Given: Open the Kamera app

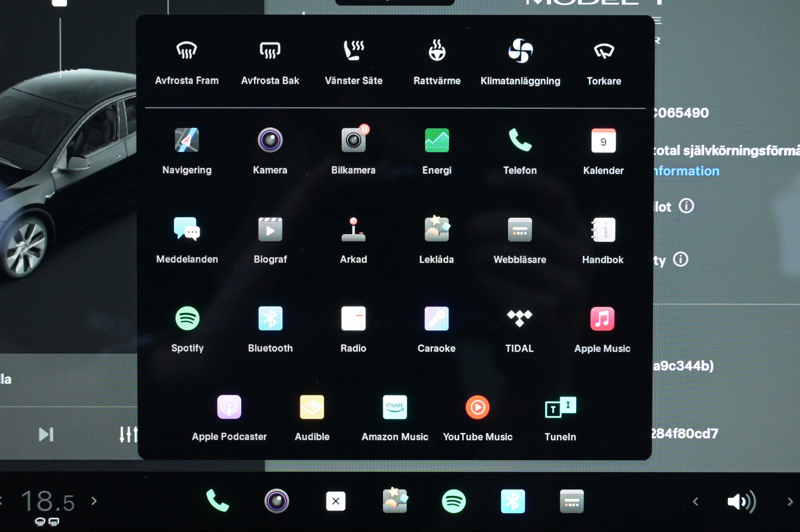Looking at the screenshot, I should pyautogui.click(x=270, y=151).
